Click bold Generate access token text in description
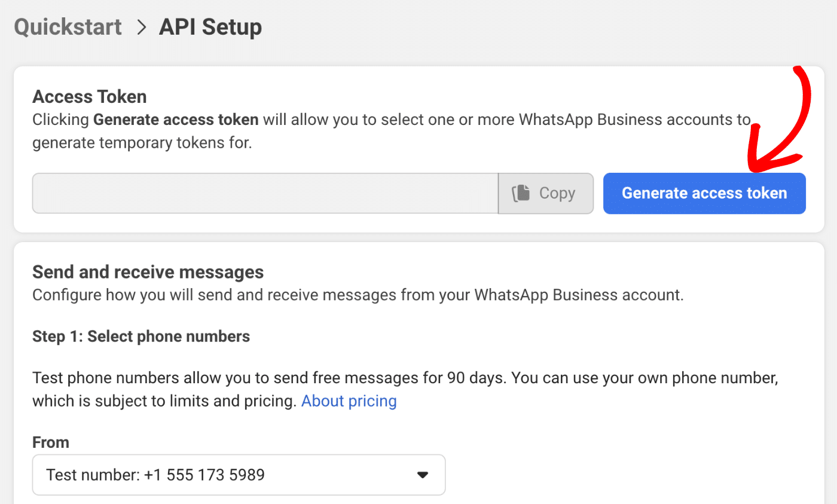Screen dimensions: 837x504 176,120
